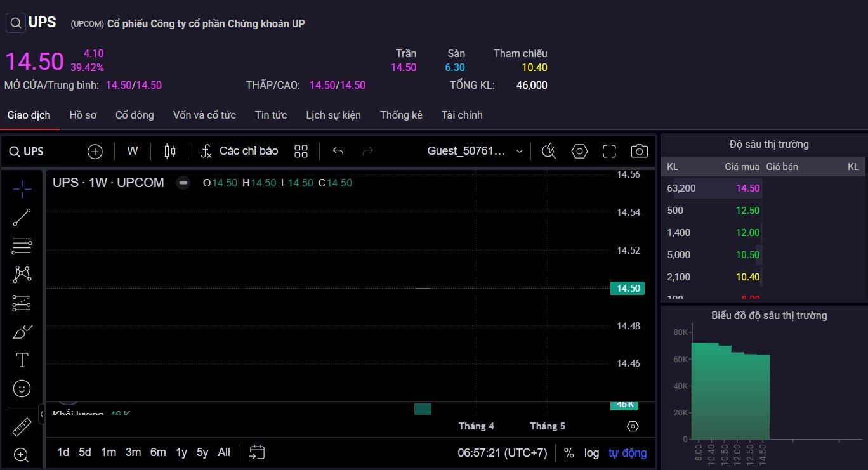The height and width of the screenshot is (470, 868).
Task: Select the Text annotation tool
Action: (22, 360)
